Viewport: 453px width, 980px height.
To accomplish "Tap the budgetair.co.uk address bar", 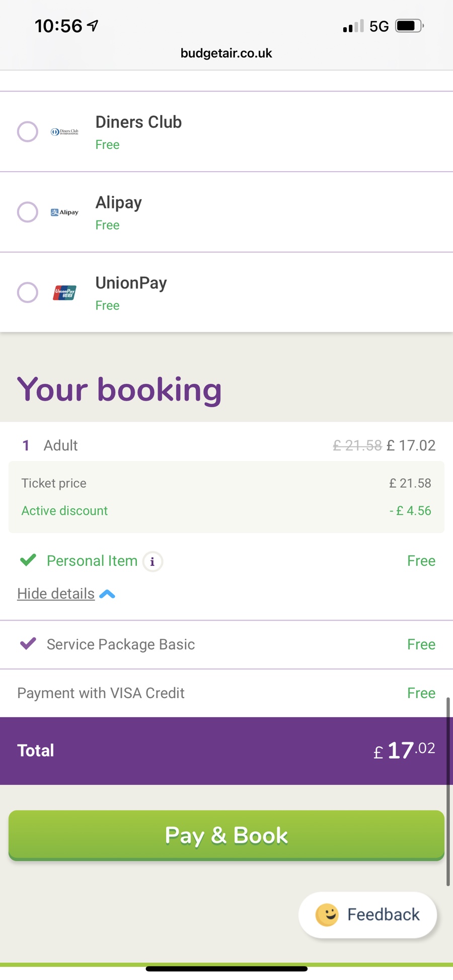I will pos(226,53).
